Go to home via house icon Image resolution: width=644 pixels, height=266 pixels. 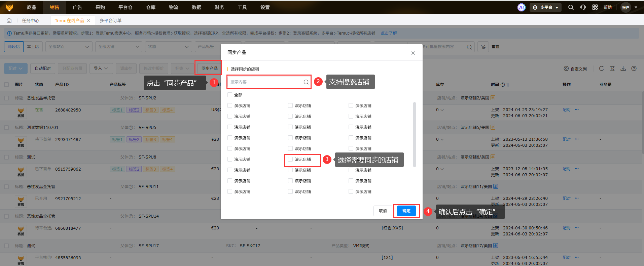pyautogui.click(x=9, y=20)
